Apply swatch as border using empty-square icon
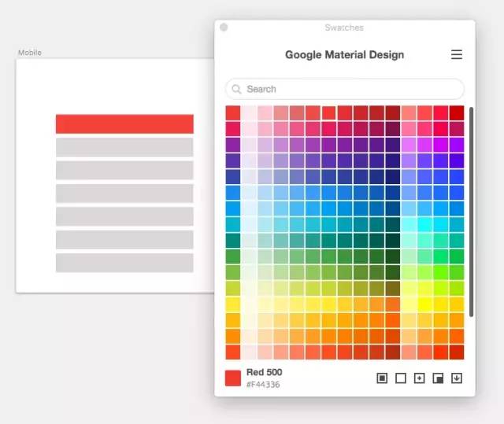 401,378
